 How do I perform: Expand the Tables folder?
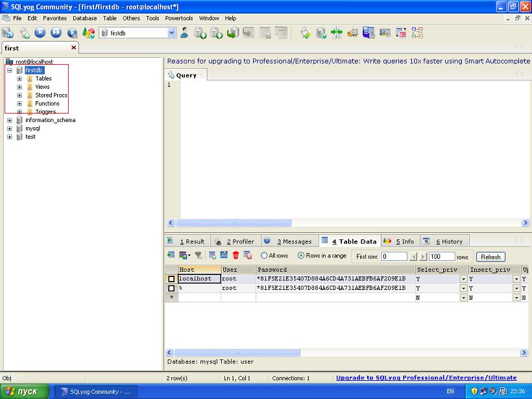(19, 79)
